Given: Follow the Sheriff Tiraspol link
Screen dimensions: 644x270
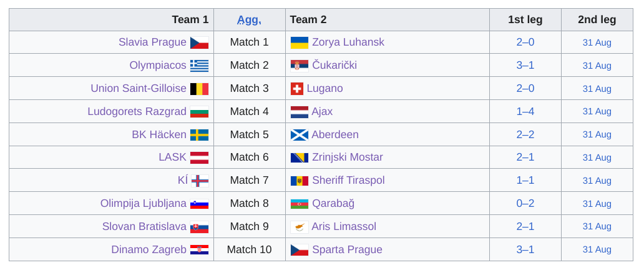Looking at the screenshot, I should [348, 180].
